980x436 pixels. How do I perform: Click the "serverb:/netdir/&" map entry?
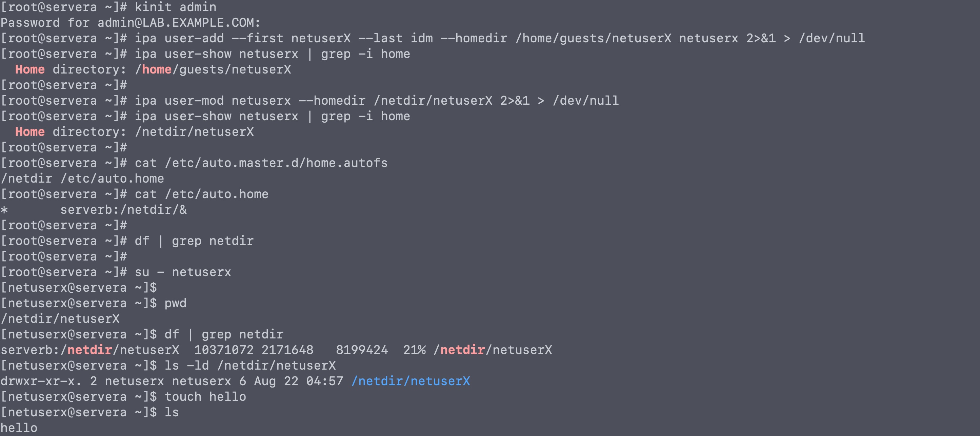coord(123,209)
